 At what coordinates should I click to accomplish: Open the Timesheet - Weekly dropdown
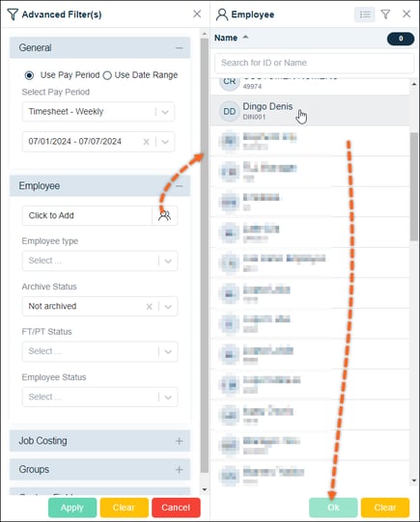click(x=98, y=112)
